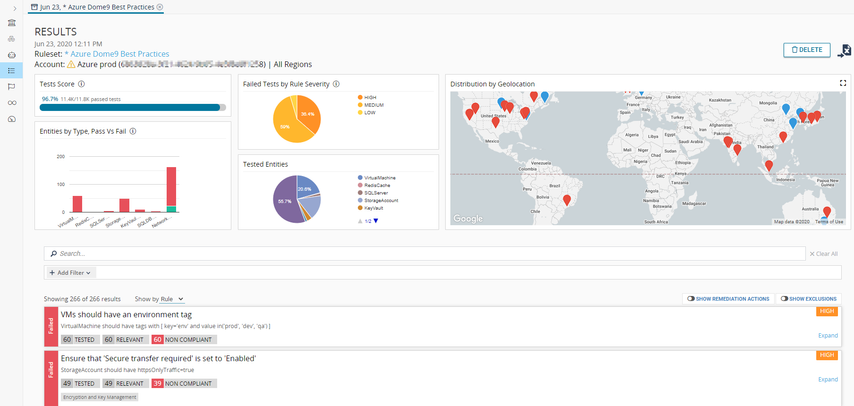Click the 'VMs should have an environment tag' title
This screenshot has height=406, width=854.
(x=126, y=314)
